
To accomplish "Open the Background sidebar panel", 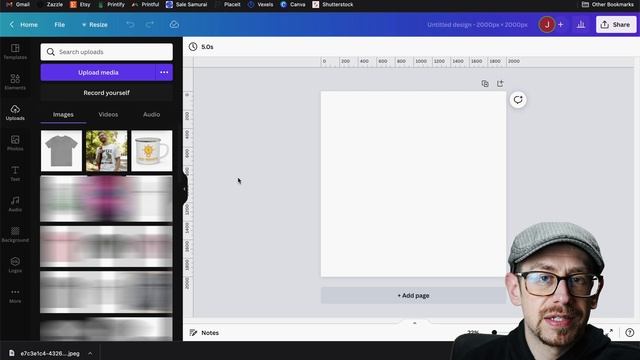I will [15, 235].
